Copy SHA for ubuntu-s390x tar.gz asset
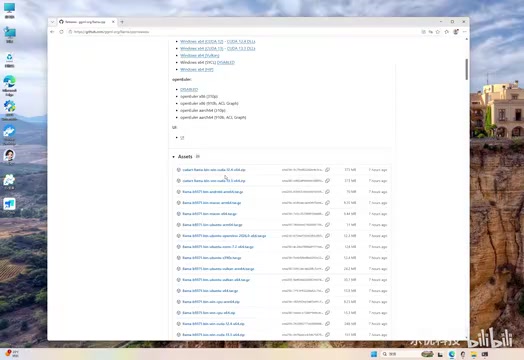 [x=328, y=258]
